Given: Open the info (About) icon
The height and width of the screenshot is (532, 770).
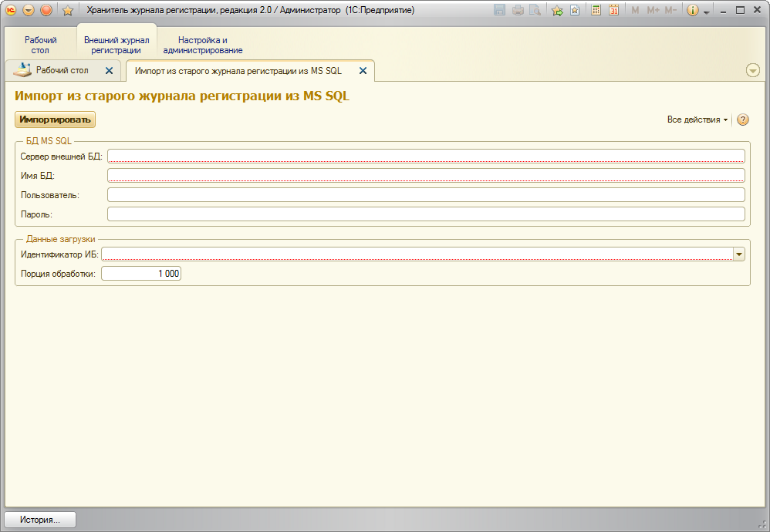Looking at the screenshot, I should 692,10.
